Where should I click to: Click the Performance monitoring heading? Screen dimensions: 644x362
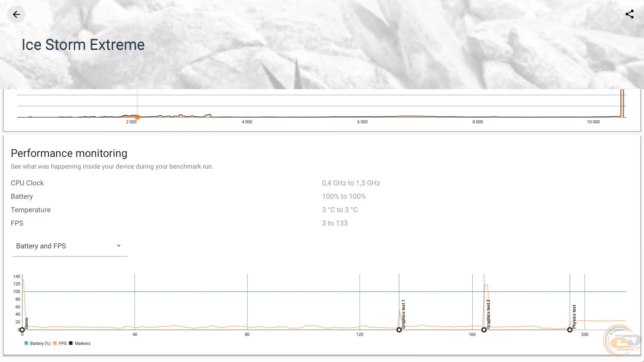point(69,153)
